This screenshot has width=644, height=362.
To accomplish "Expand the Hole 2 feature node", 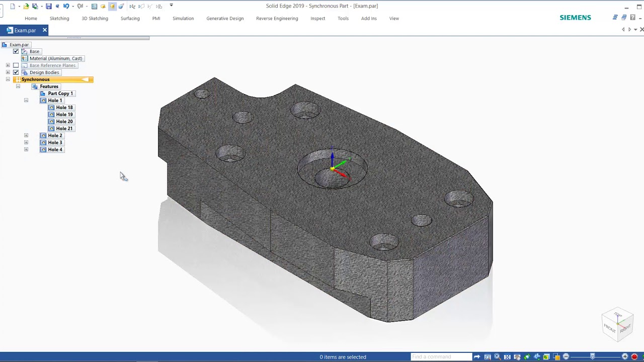I will [26, 136].
